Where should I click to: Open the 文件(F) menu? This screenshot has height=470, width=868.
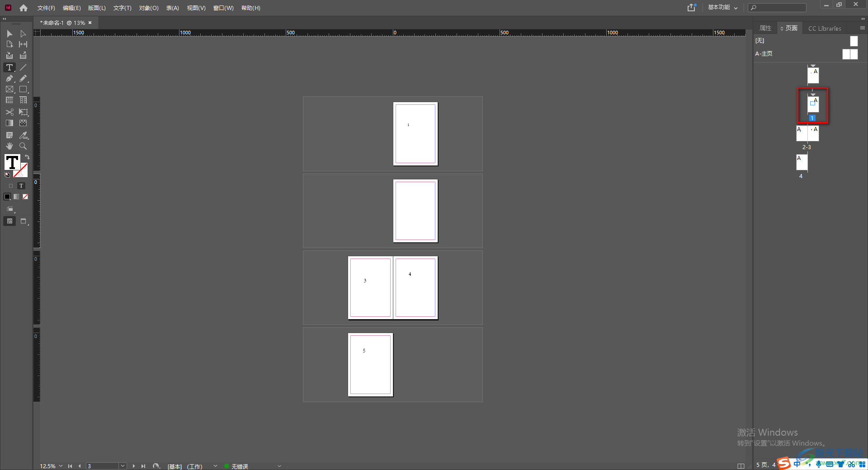(46, 8)
